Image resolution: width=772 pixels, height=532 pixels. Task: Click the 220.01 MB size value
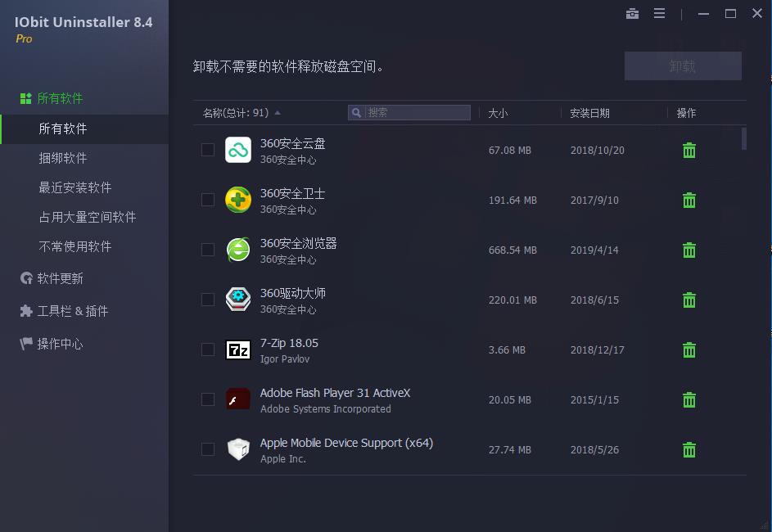click(512, 300)
